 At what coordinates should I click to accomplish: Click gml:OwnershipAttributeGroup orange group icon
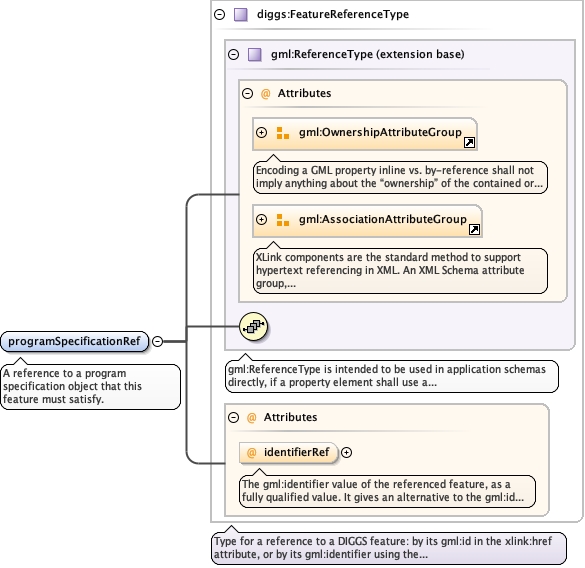point(283,133)
